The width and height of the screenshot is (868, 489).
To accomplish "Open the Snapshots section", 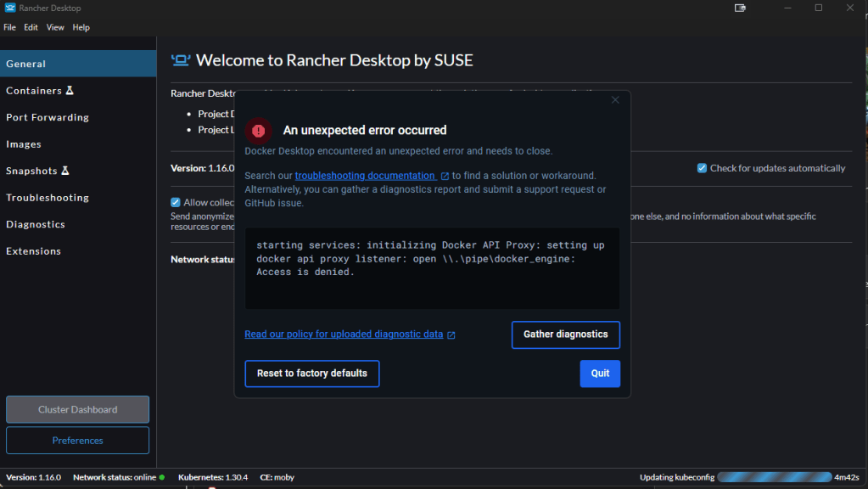I will (78, 171).
